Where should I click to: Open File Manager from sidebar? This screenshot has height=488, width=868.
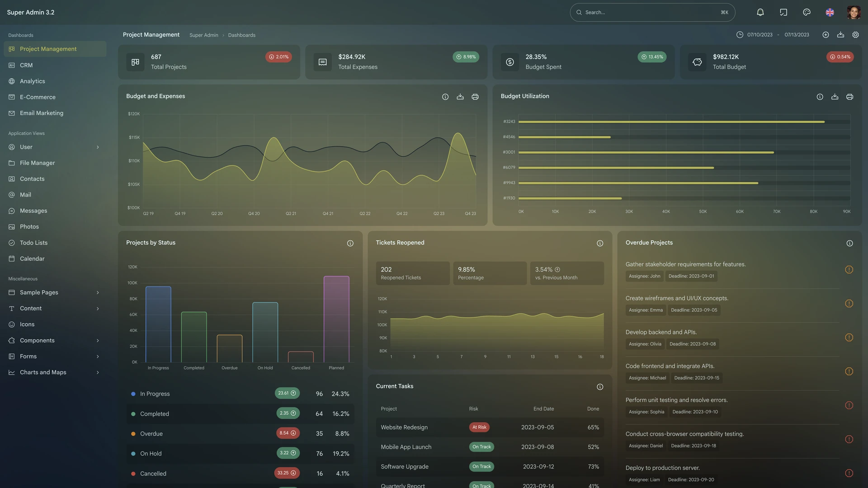(x=55, y=163)
